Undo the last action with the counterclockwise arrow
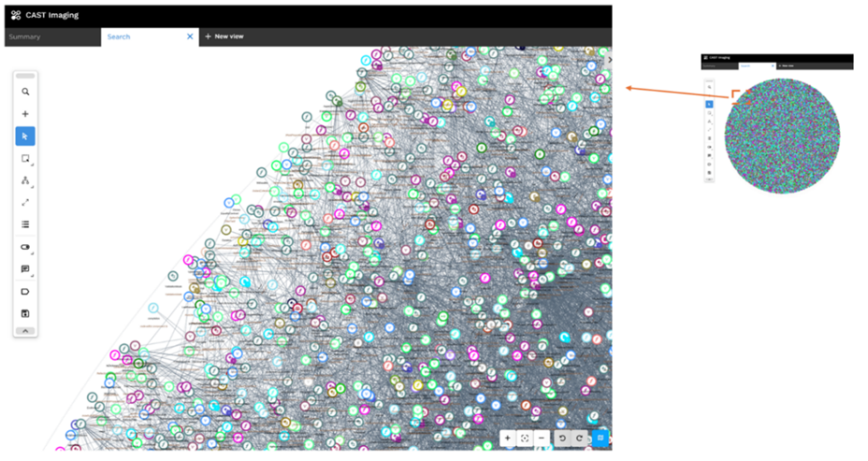Image resolution: width=868 pixels, height=461 pixels. [562, 438]
